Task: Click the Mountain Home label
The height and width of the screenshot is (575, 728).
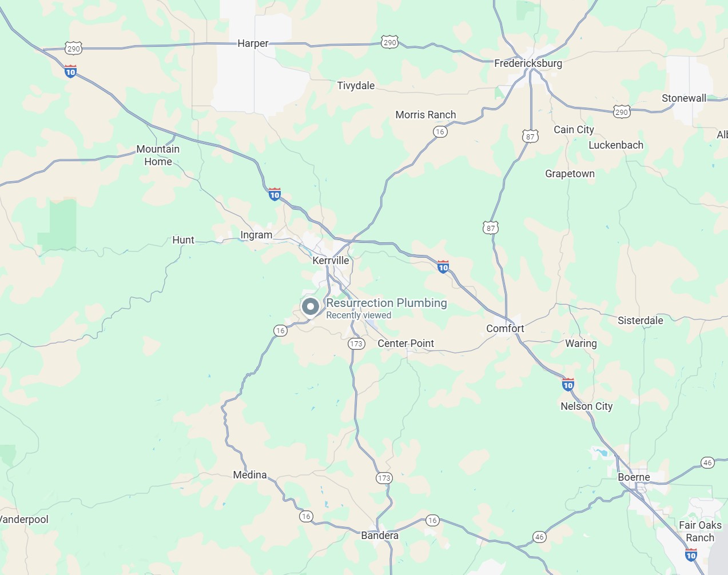Action: [158, 155]
